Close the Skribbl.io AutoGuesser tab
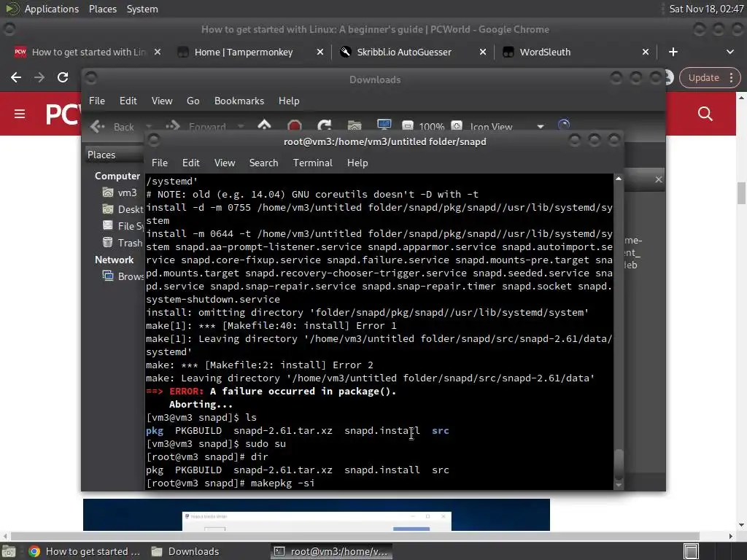Viewport: 747px width, 560px height. click(x=483, y=52)
